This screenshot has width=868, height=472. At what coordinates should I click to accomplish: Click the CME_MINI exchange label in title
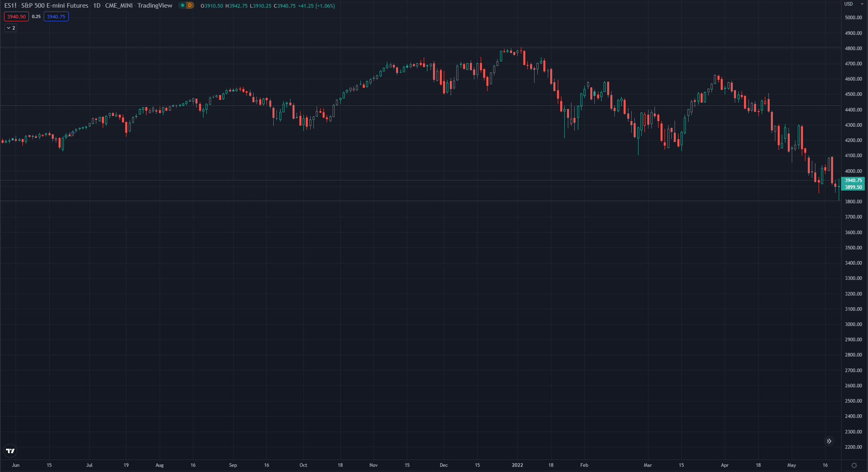pyautogui.click(x=119, y=6)
